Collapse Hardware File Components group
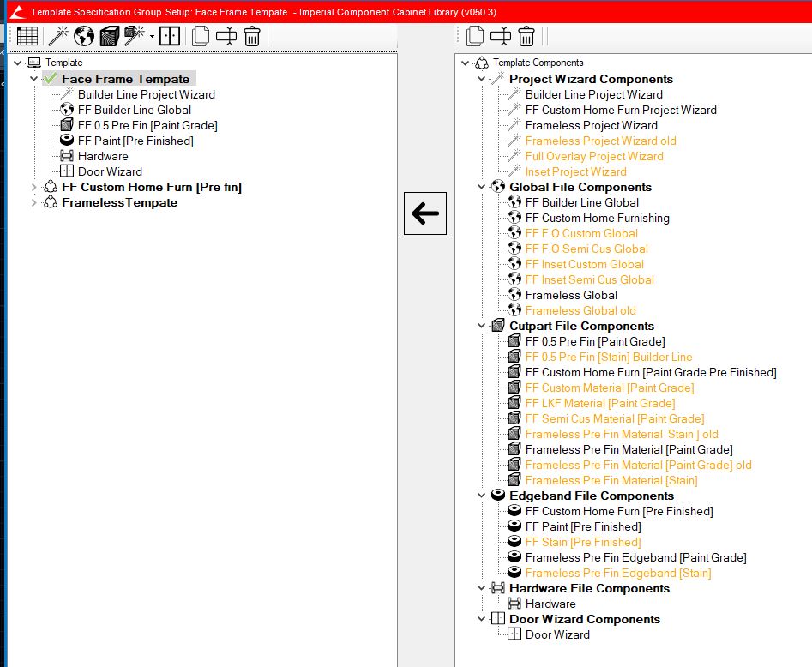 point(482,588)
